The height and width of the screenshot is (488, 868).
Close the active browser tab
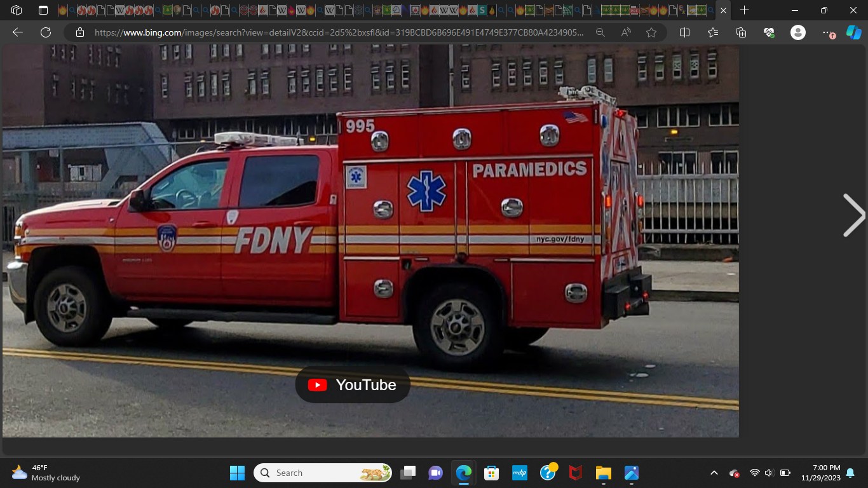click(723, 10)
